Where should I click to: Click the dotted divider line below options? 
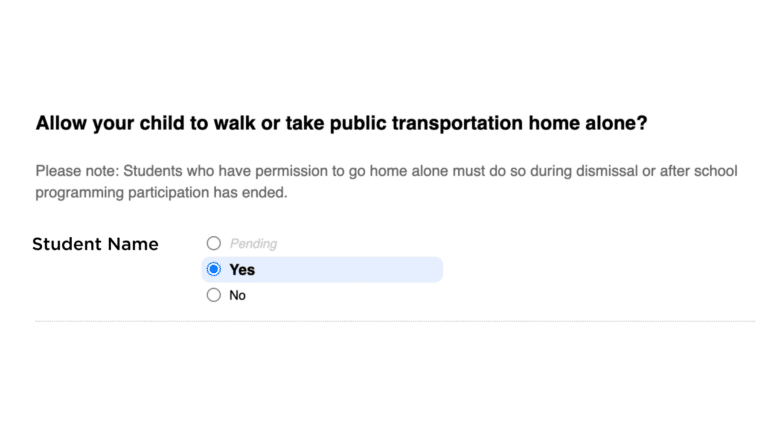pos(395,322)
